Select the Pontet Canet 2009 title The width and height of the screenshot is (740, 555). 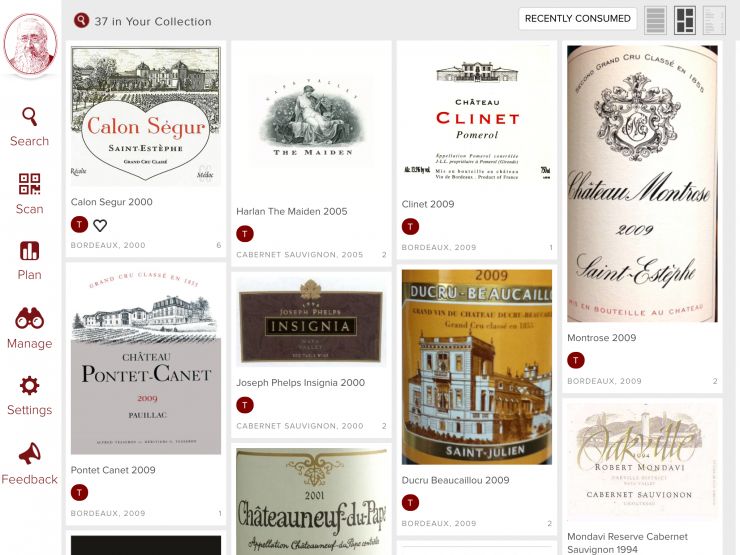pyautogui.click(x=113, y=470)
